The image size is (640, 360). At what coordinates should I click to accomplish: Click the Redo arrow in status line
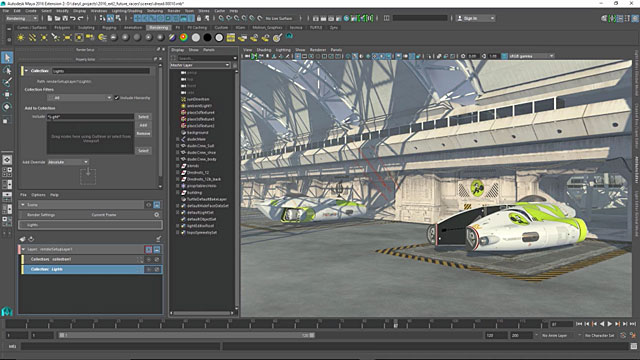80,18
